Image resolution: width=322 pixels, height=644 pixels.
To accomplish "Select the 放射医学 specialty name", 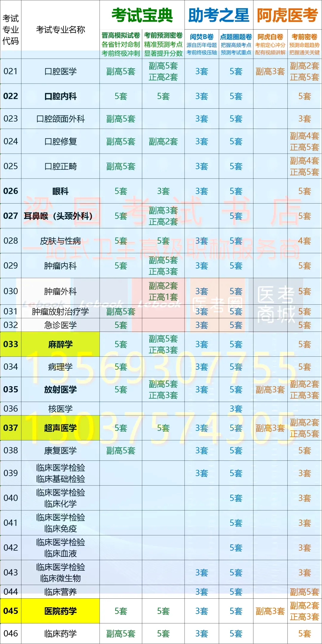I will [x=61, y=389].
